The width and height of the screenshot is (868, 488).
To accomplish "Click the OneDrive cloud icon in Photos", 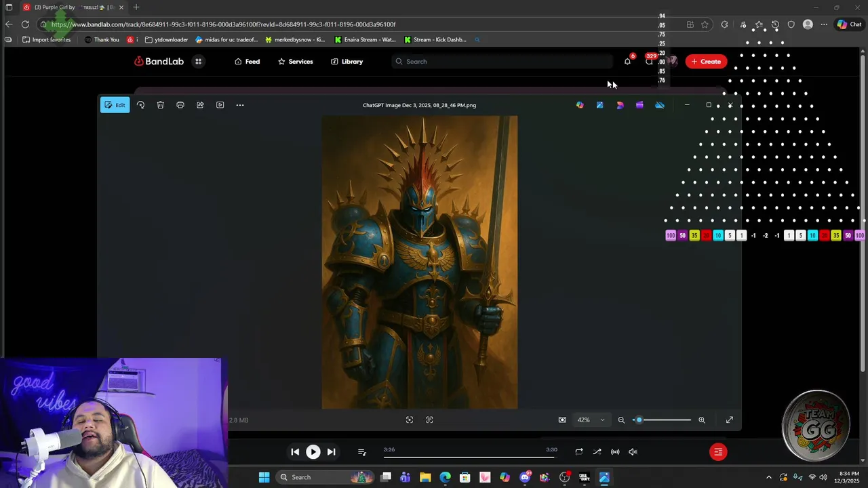I will click(x=660, y=105).
